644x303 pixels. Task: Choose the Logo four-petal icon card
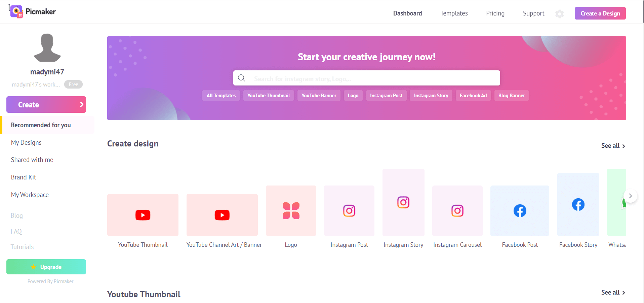(291, 211)
